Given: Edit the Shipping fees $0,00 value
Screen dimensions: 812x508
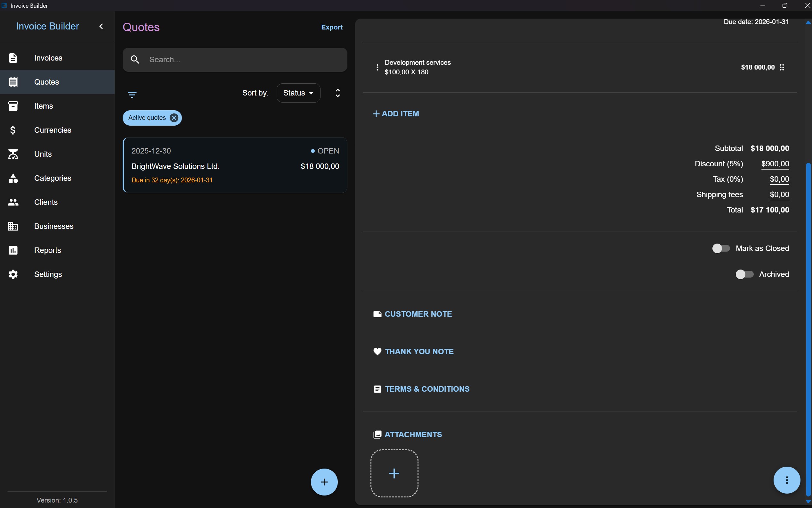Looking at the screenshot, I should (x=779, y=195).
